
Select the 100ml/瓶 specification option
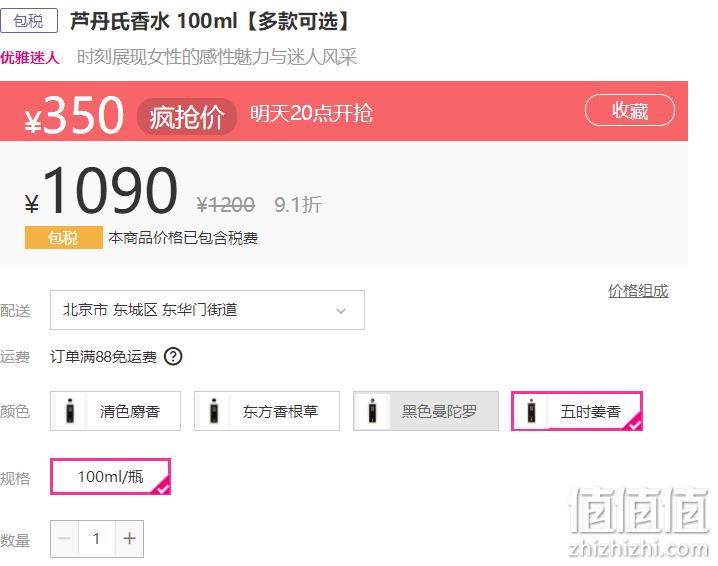click(x=110, y=477)
